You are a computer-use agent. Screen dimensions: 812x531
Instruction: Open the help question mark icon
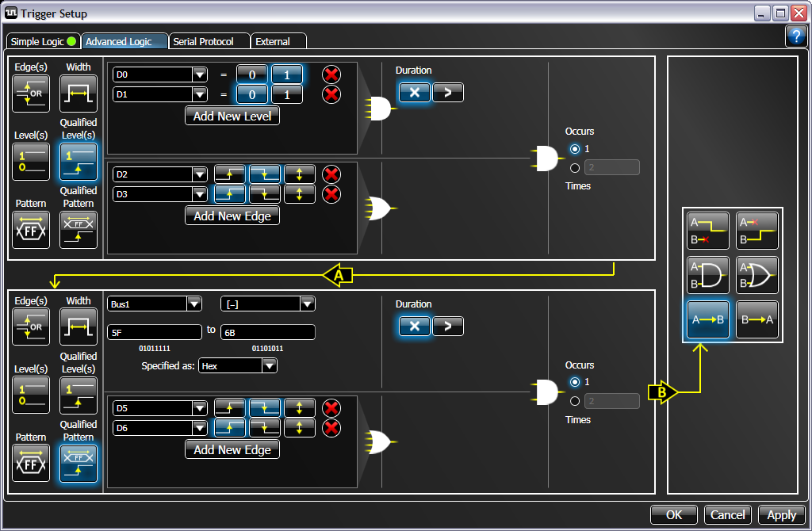point(796,36)
